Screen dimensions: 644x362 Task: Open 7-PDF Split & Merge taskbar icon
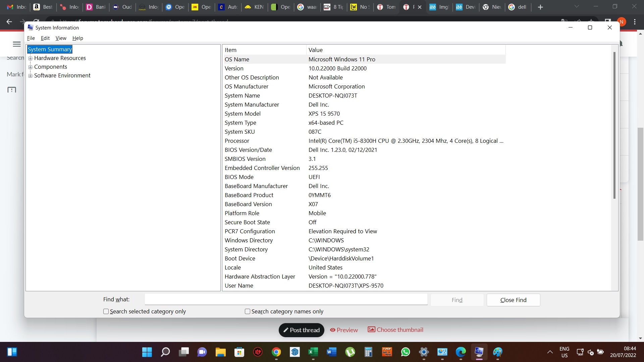coord(387,352)
